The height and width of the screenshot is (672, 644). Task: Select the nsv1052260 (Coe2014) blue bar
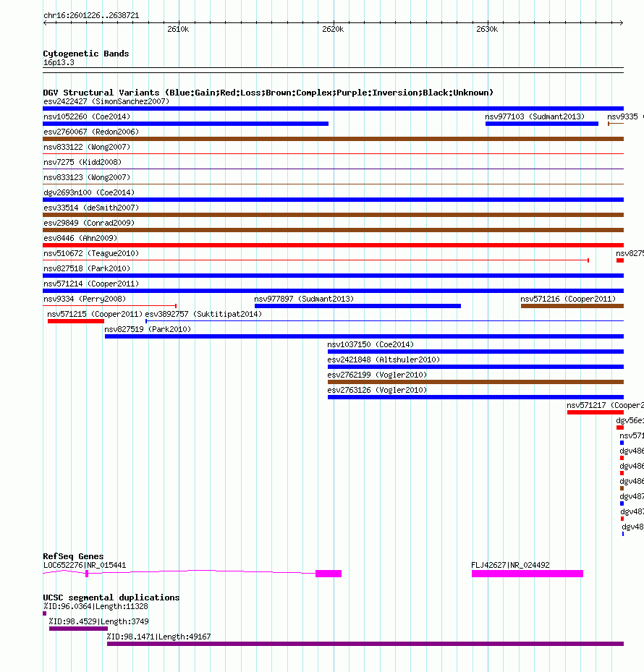coord(186,124)
